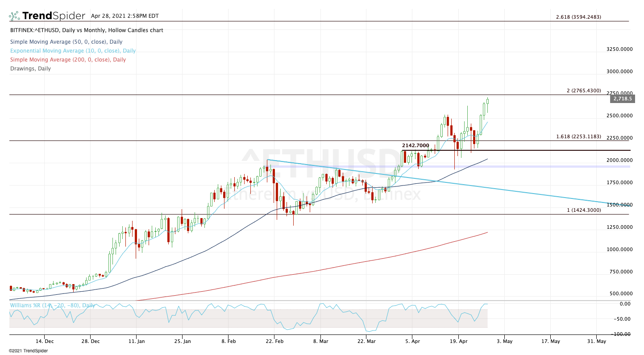The height and width of the screenshot is (355, 644).
Task: Click the Exponential Moving Average 10 legend entry
Action: coord(73,50)
